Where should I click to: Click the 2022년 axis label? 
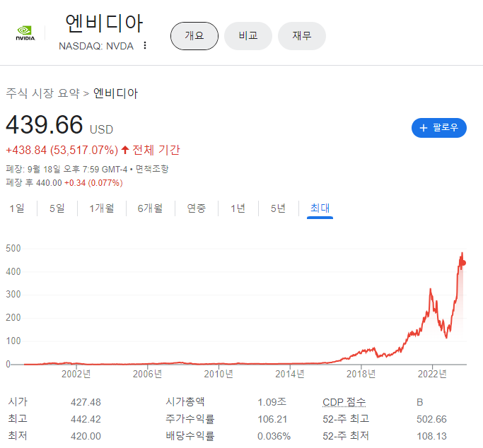click(432, 374)
